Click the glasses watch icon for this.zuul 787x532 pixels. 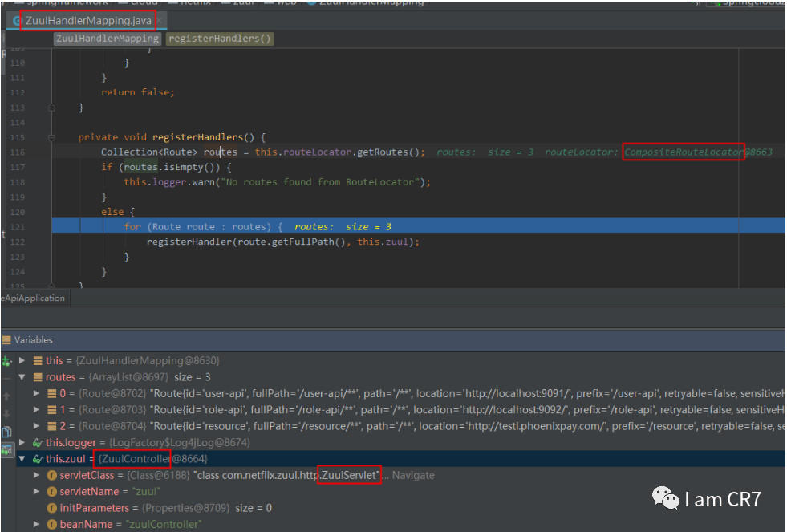[x=38, y=459]
